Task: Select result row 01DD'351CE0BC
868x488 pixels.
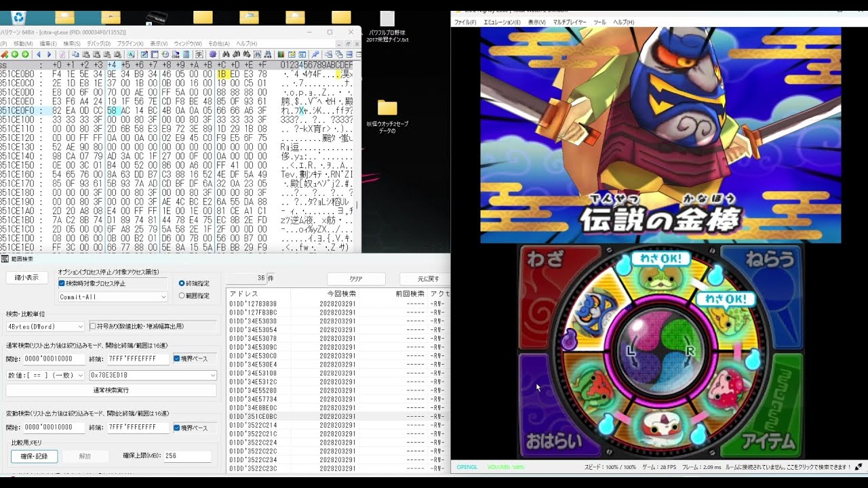Action: (338, 416)
